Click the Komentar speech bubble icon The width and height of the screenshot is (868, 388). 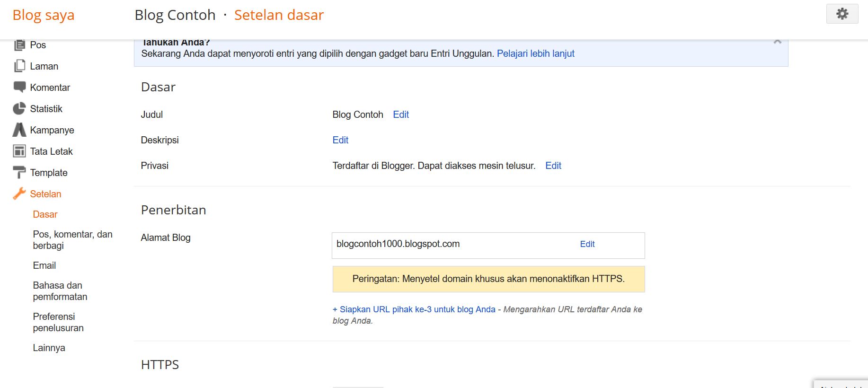pyautogui.click(x=19, y=88)
